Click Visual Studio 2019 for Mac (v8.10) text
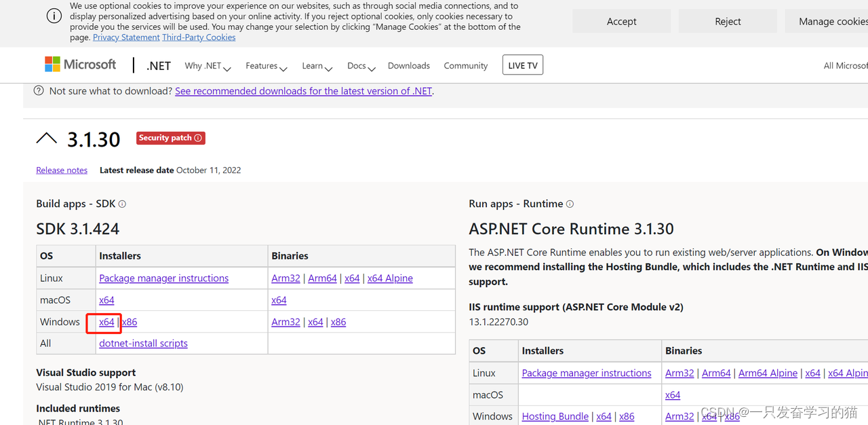This screenshot has height=425, width=868. click(110, 387)
